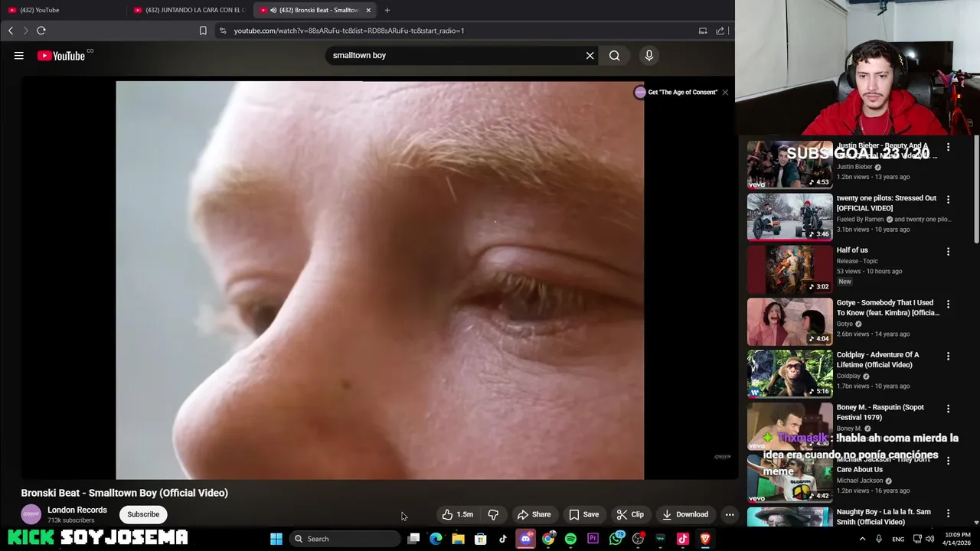This screenshot has width=980, height=551.
Task: Dismiss the Age of Consent card
Action: 725,92
